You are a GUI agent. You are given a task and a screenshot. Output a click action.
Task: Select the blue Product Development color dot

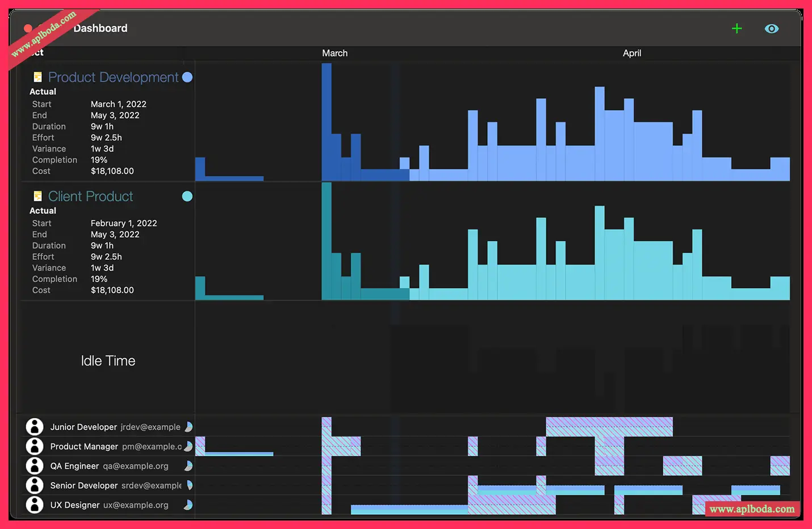pyautogui.click(x=187, y=77)
